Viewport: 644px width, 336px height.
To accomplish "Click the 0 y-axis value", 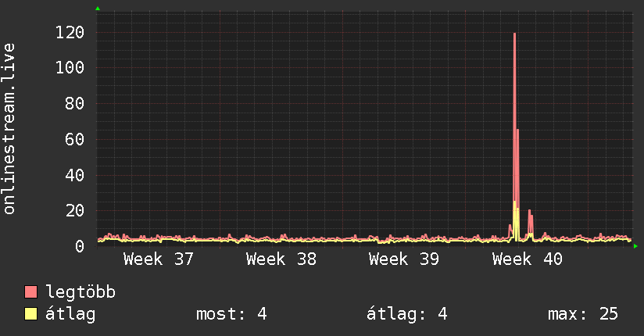I will [x=80, y=246].
